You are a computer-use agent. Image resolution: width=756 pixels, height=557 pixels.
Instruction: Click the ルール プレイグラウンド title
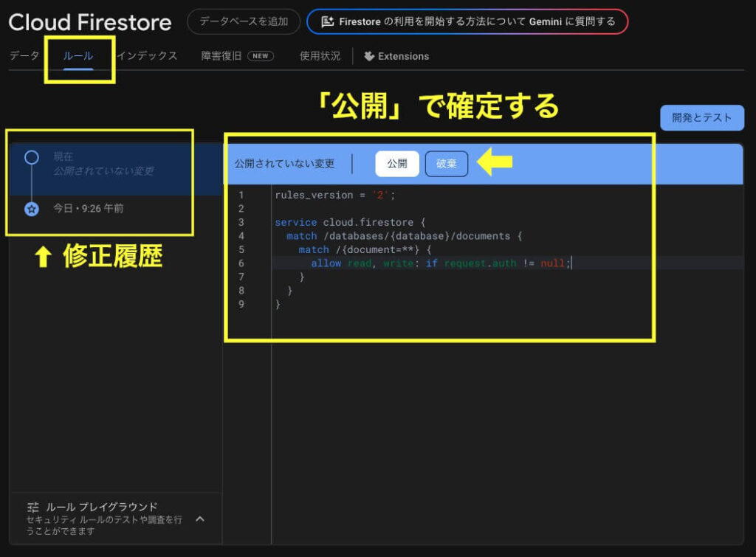[x=102, y=507]
